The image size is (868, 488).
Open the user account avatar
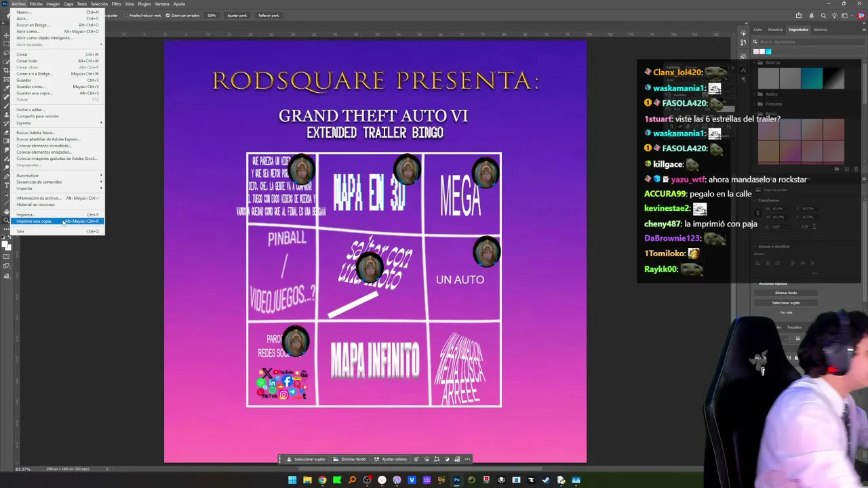pyautogui.click(x=861, y=15)
